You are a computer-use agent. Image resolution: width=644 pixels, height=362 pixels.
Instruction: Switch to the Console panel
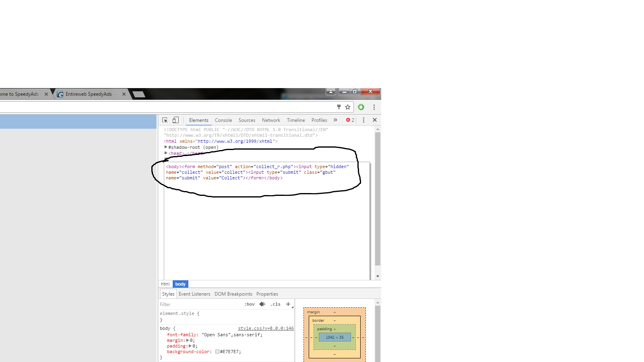[x=223, y=120]
